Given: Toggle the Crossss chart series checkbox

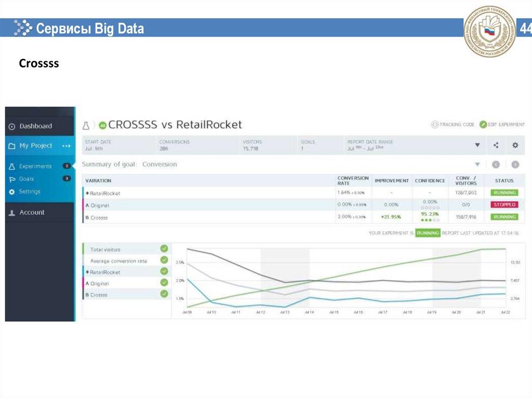Looking at the screenshot, I should point(164,294).
